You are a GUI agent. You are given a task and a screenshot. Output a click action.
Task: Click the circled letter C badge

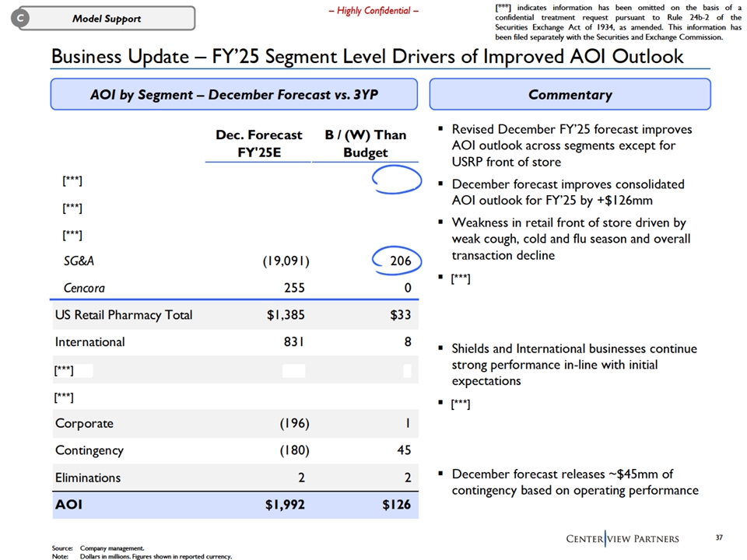pyautogui.click(x=21, y=19)
